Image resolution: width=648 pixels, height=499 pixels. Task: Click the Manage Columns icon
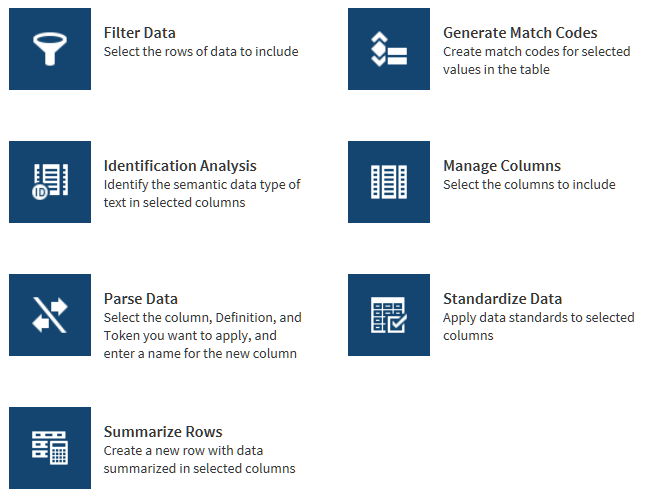tap(389, 182)
